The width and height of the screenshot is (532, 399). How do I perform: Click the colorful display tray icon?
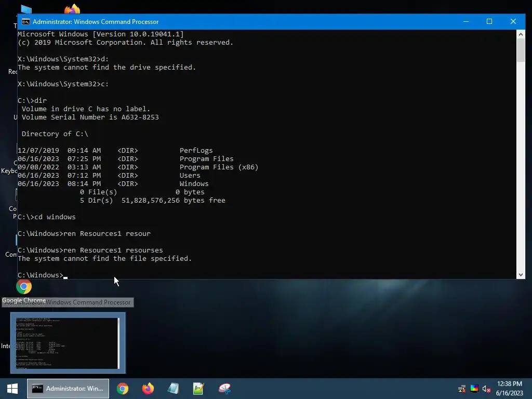[x=474, y=389]
